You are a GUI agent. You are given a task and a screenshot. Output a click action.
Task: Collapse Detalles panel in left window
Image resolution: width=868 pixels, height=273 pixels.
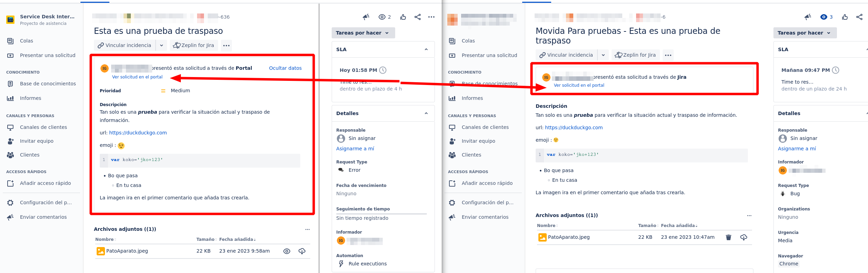tap(426, 113)
